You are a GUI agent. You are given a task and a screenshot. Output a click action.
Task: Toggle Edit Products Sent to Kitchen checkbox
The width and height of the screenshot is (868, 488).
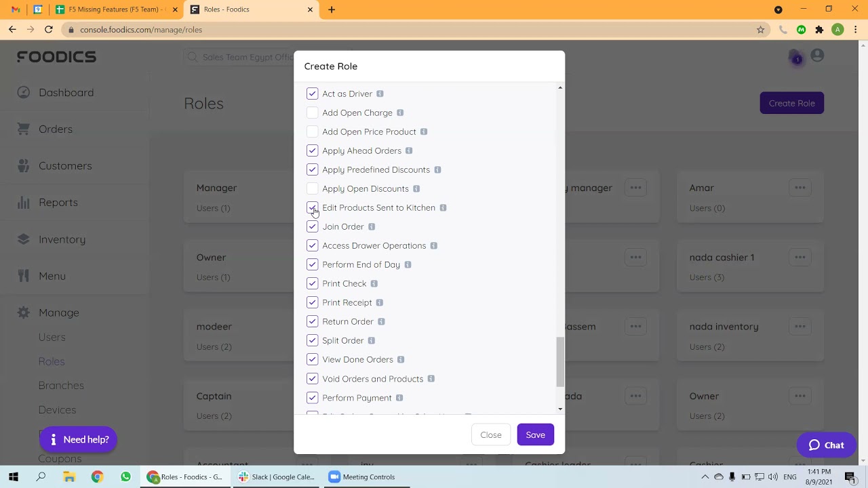(312, 207)
